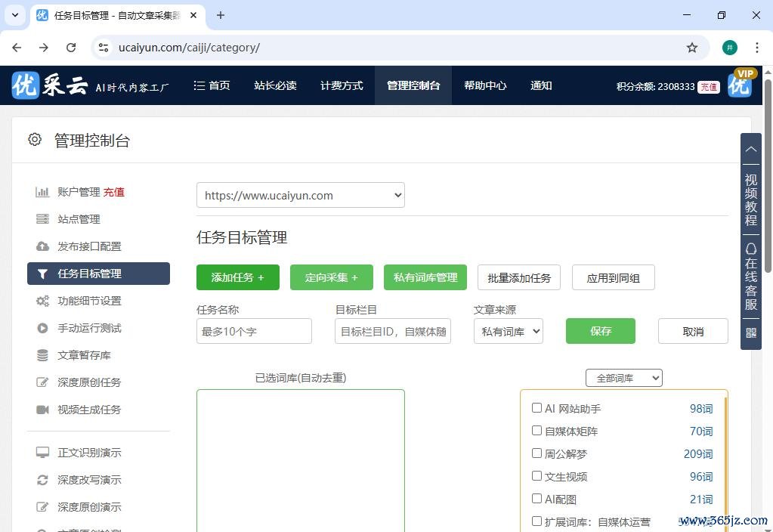The width and height of the screenshot is (773, 532).
Task: Bookmark this page with the star icon
Action: click(692, 48)
